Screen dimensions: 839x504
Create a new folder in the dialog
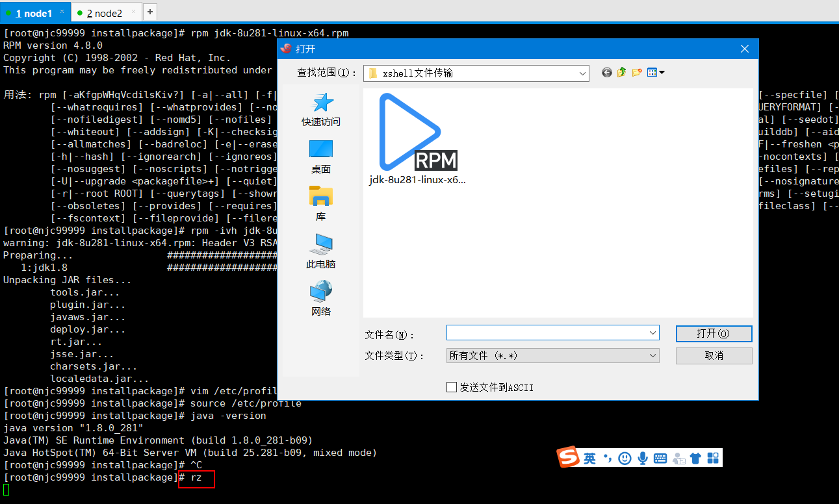[x=636, y=72]
